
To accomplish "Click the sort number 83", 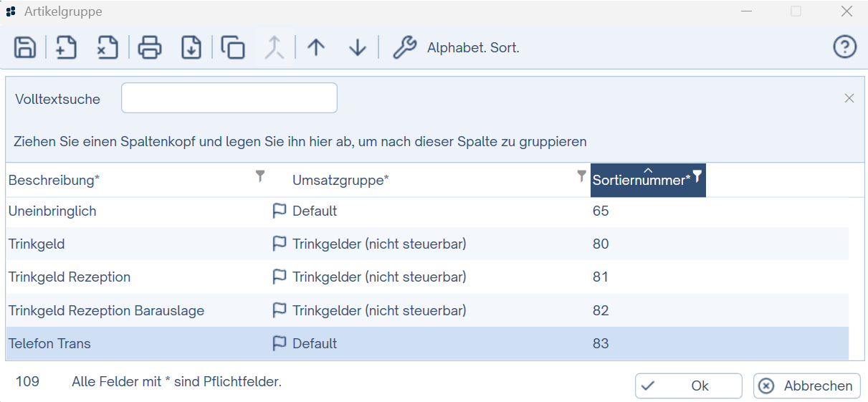I will [601, 343].
